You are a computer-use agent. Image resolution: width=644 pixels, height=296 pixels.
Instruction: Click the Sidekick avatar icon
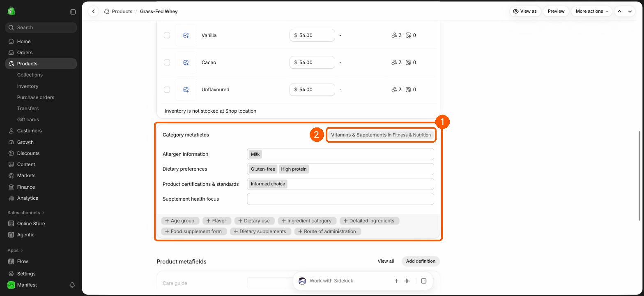(x=302, y=281)
